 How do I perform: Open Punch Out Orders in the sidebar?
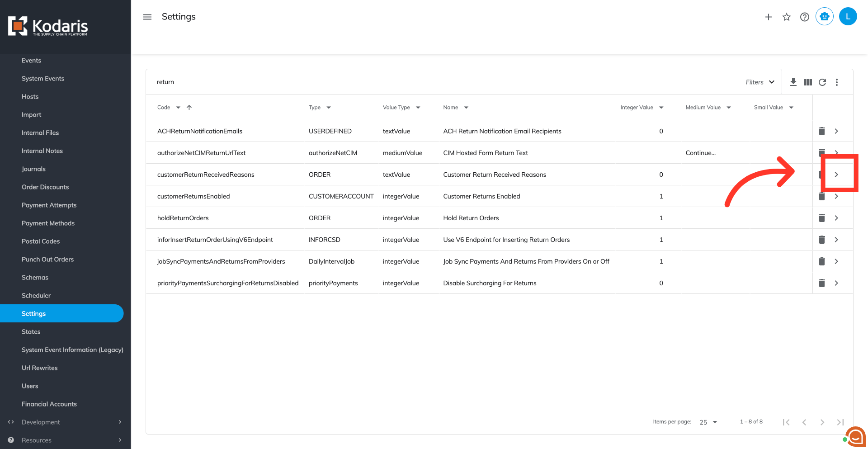(x=47, y=259)
